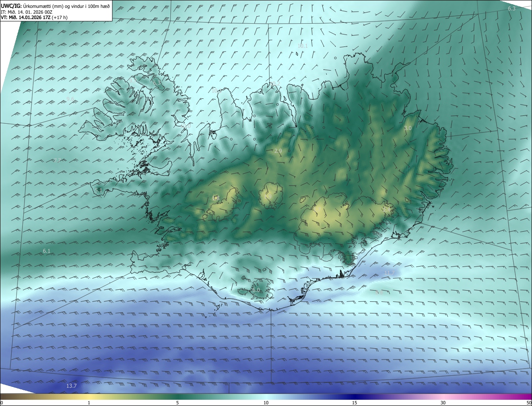The height and width of the screenshot is (406, 532).
Task: Click the 'VT: Mið. 14.01.2026 17Z (+17 h)' line
Action: pos(34,17)
